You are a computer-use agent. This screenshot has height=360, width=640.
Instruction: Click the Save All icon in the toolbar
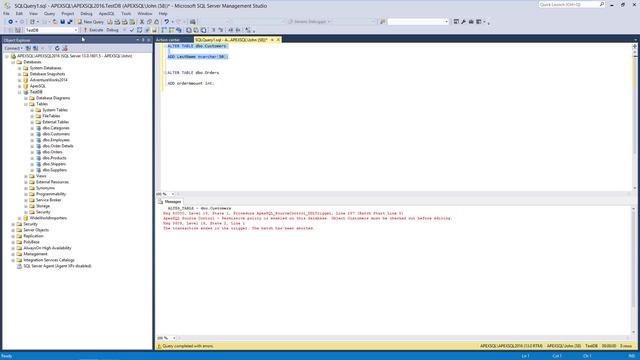click(70, 22)
